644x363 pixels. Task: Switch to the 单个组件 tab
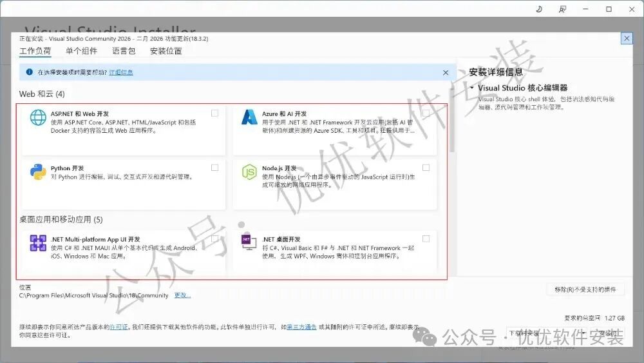click(x=81, y=51)
